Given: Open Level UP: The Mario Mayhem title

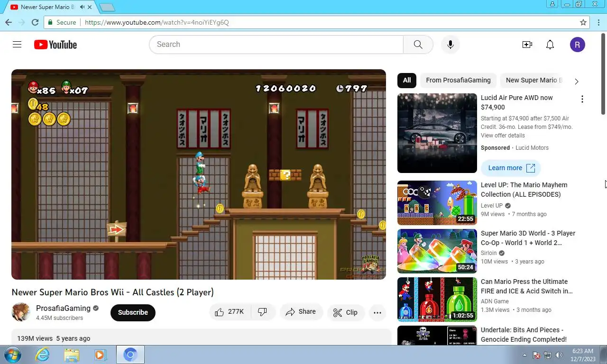Looking at the screenshot, I should pos(524,190).
